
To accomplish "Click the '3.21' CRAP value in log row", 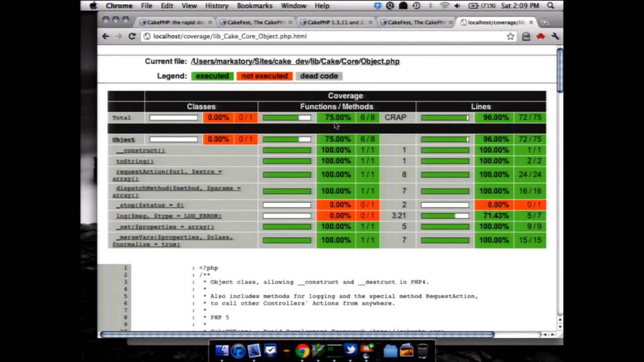I will pos(398,215).
